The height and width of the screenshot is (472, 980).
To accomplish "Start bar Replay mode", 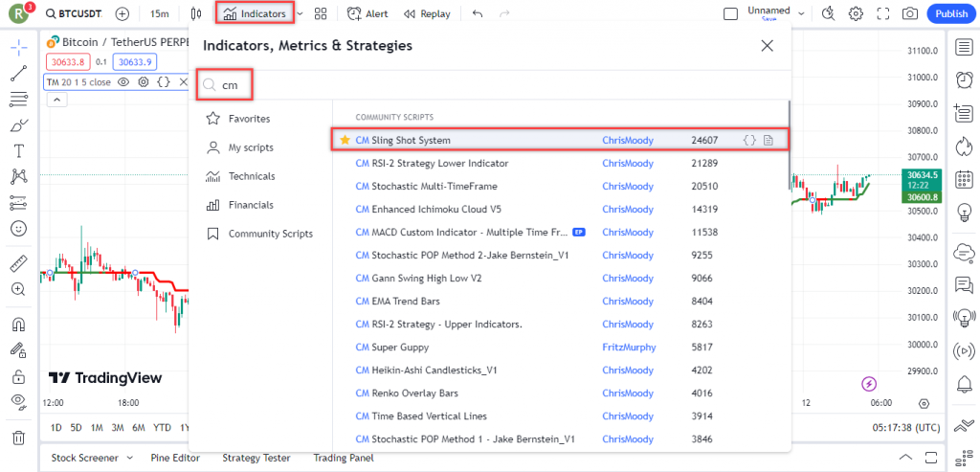I will click(427, 13).
